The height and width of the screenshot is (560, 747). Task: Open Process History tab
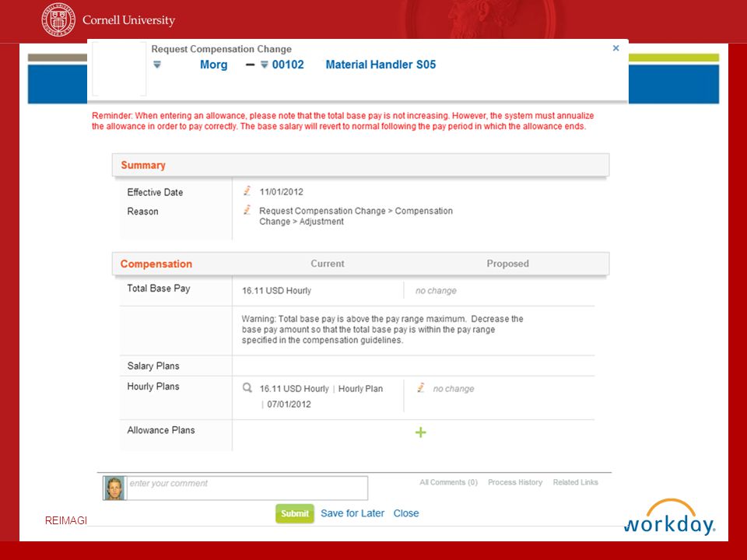515,482
